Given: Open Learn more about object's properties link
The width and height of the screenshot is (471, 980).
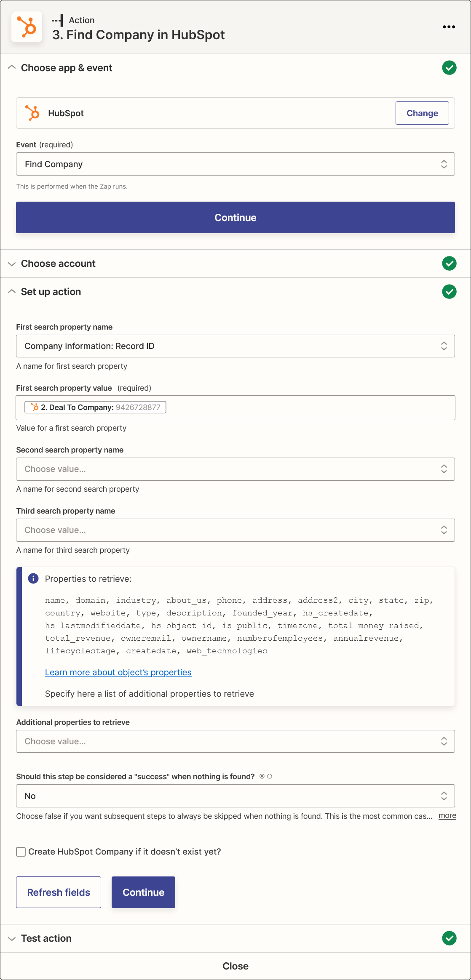Looking at the screenshot, I should click(x=118, y=672).
